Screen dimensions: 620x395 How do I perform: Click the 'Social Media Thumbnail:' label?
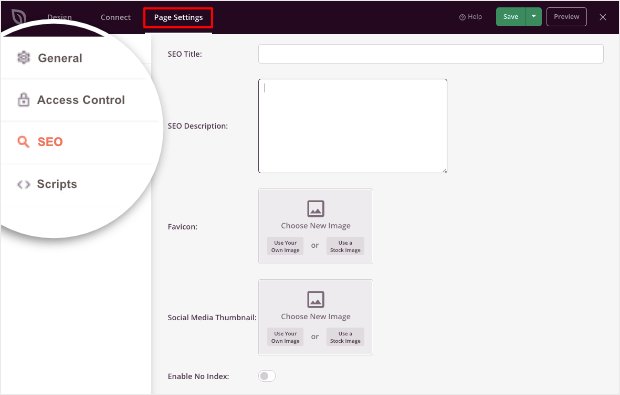coord(212,318)
